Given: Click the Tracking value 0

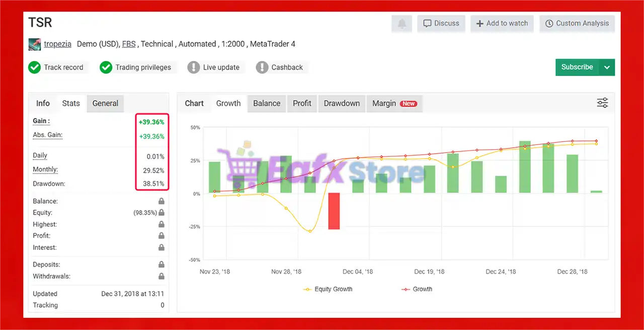Looking at the screenshot, I should tap(163, 305).
